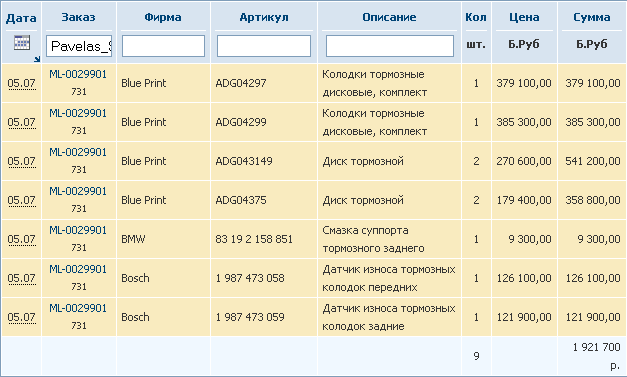This screenshot has width=627, height=377.
Task: Click the small sort arrow under Дата
Action: [37, 60]
